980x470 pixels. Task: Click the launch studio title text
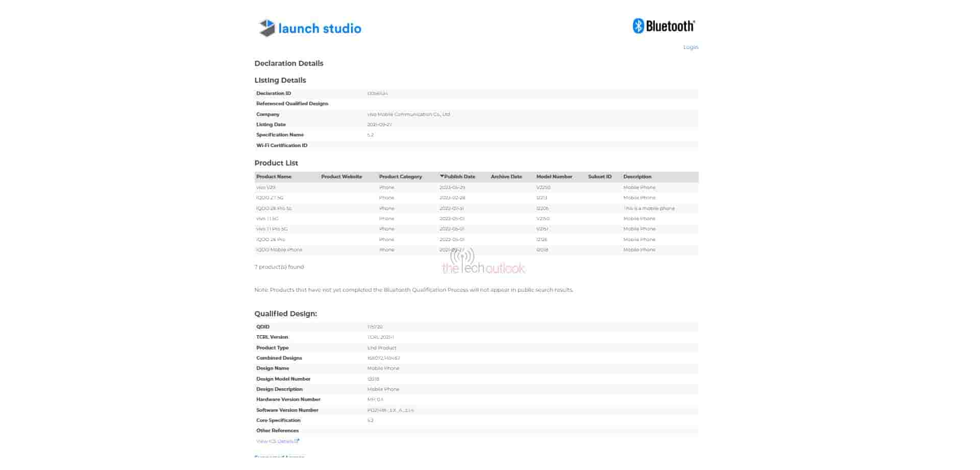click(x=320, y=29)
